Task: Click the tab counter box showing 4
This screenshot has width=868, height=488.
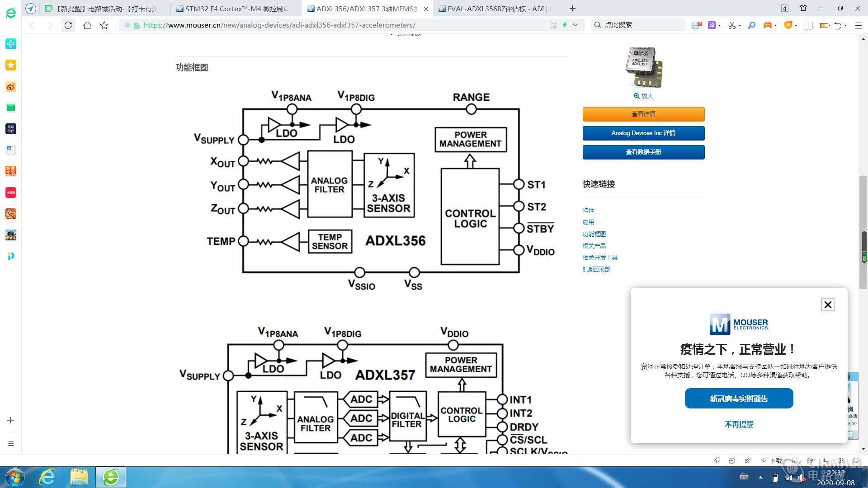Action: (x=785, y=8)
